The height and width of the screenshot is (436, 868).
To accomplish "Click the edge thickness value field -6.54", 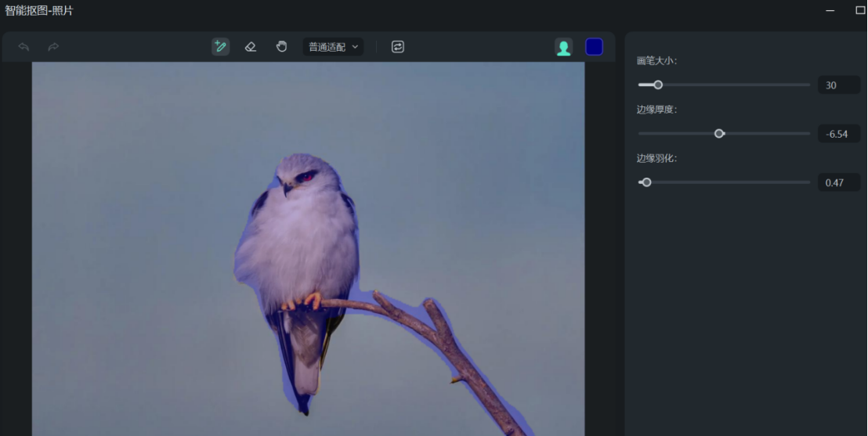I will tap(838, 134).
